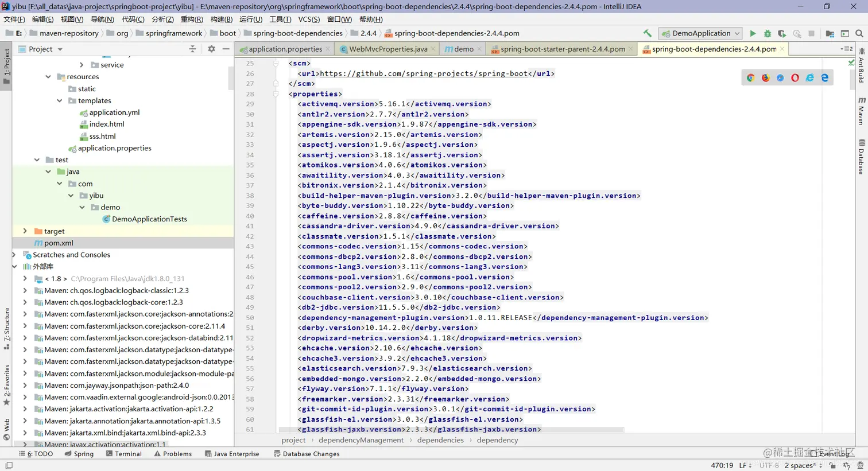Open the TODO tool window
Screen dimensions: 868x471
(36, 454)
